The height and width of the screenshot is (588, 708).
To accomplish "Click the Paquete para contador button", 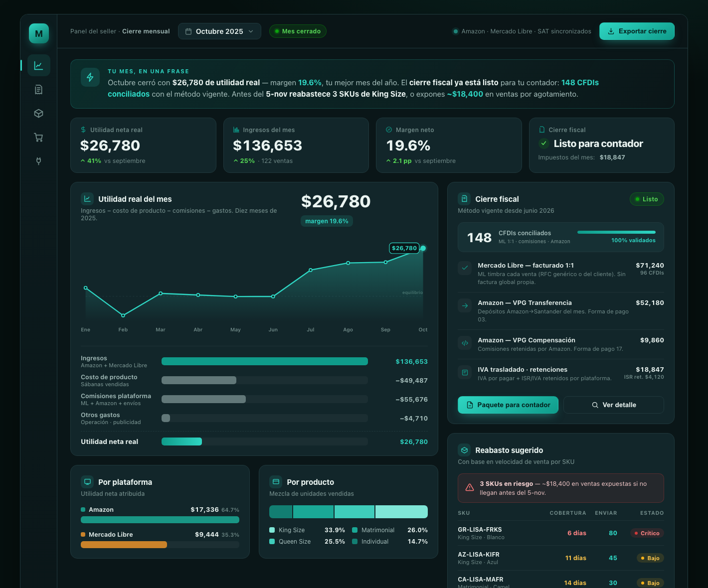I will tap(508, 405).
